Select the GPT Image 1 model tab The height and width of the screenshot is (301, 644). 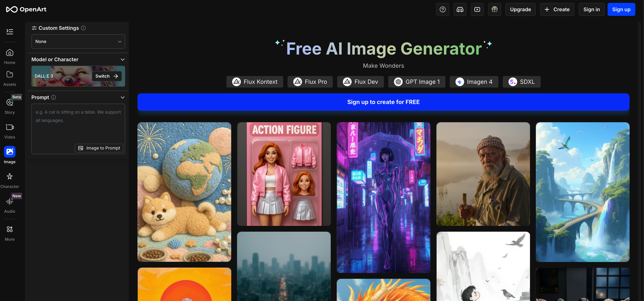(417, 82)
